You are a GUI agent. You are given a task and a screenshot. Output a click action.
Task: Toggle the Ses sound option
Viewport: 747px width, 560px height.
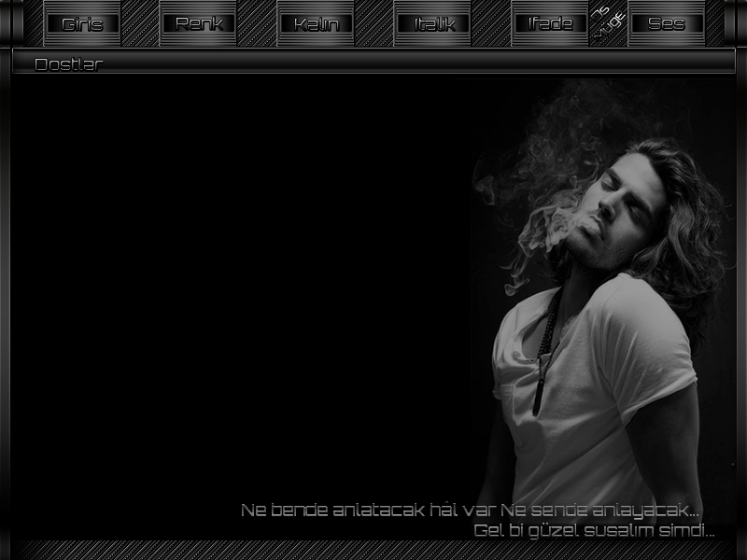(x=667, y=24)
